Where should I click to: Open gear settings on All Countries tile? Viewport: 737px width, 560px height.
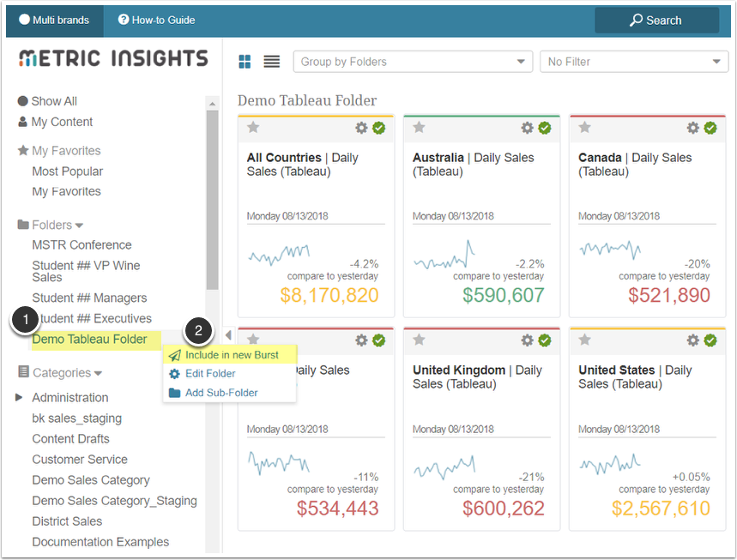pyautogui.click(x=361, y=128)
